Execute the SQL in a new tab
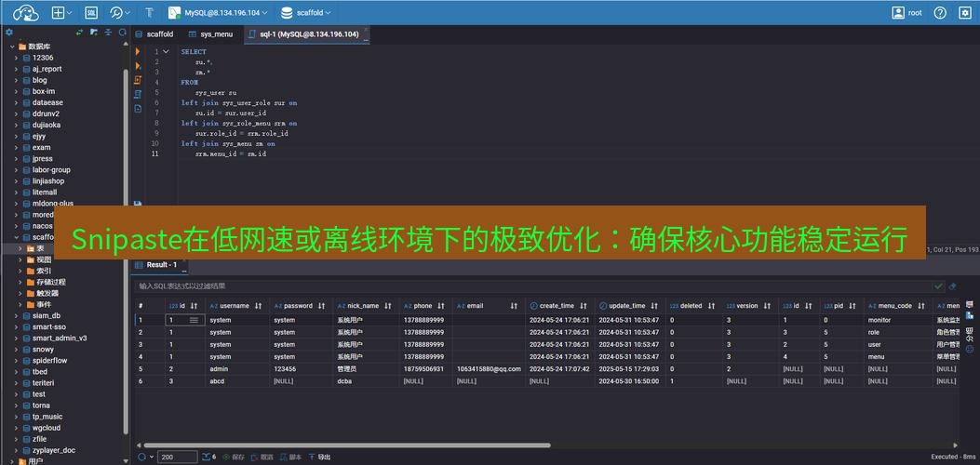 click(138, 65)
